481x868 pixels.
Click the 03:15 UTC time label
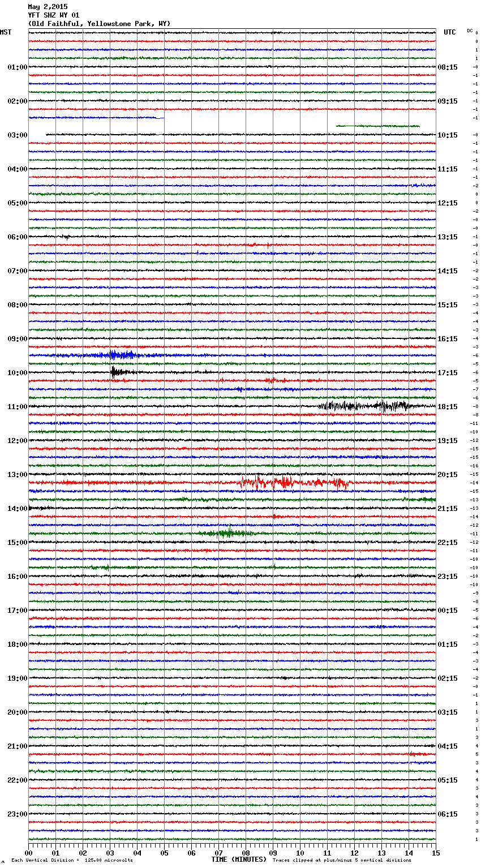(x=448, y=712)
